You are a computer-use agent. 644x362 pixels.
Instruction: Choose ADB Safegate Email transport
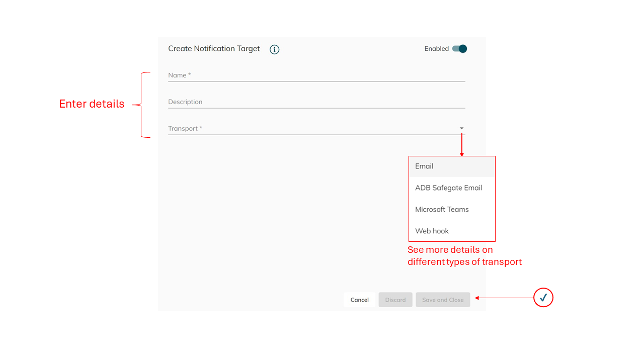click(448, 188)
